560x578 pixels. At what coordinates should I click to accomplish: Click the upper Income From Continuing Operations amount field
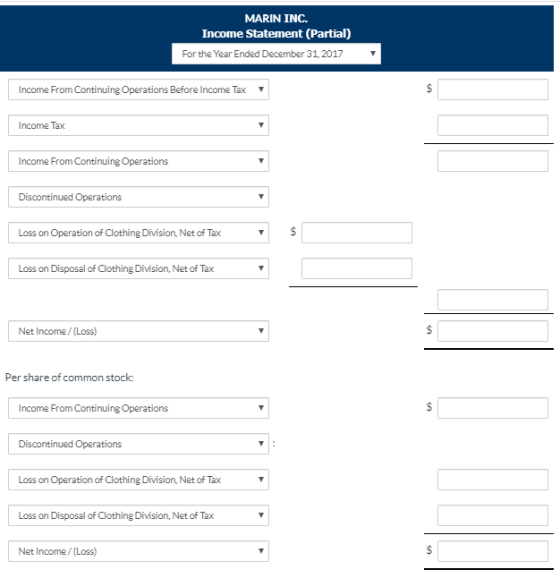tap(493, 161)
